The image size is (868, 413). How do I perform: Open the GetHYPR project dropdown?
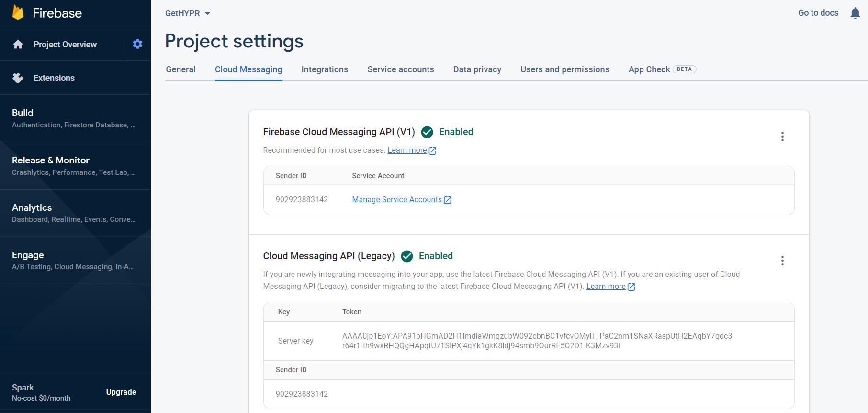point(188,13)
